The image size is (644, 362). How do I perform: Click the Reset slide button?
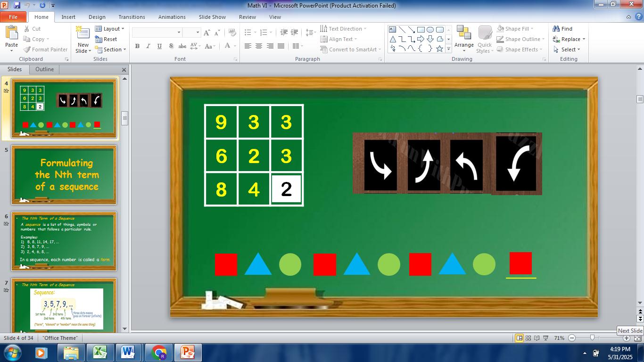[x=106, y=39]
